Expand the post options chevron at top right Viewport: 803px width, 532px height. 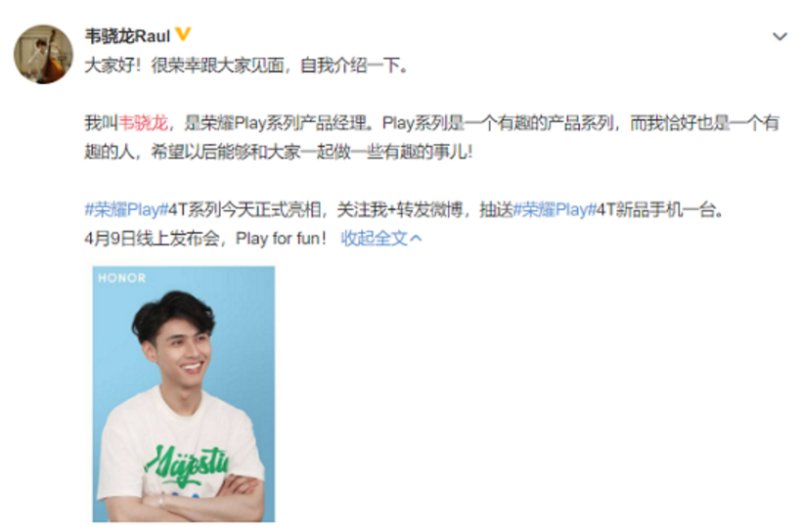point(780,36)
